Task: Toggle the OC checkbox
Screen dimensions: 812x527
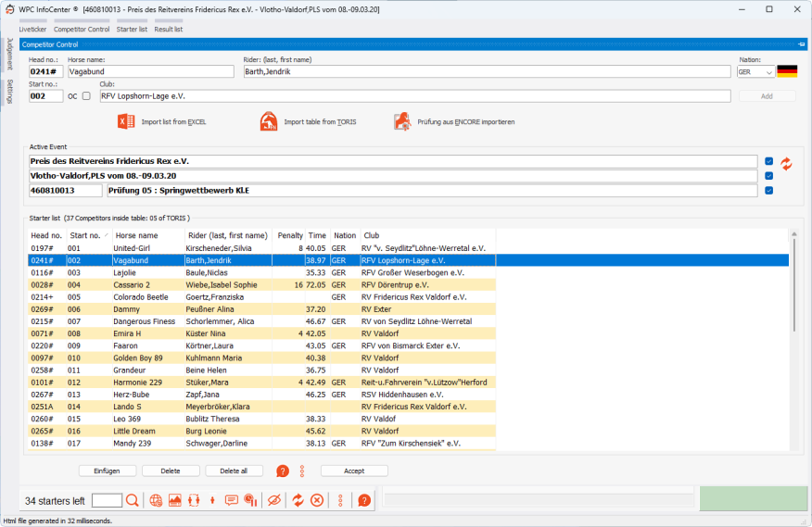Action: click(86, 95)
